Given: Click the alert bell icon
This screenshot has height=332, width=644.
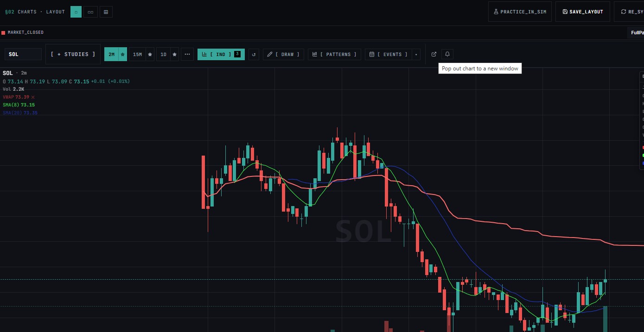Looking at the screenshot, I should pyautogui.click(x=447, y=54).
